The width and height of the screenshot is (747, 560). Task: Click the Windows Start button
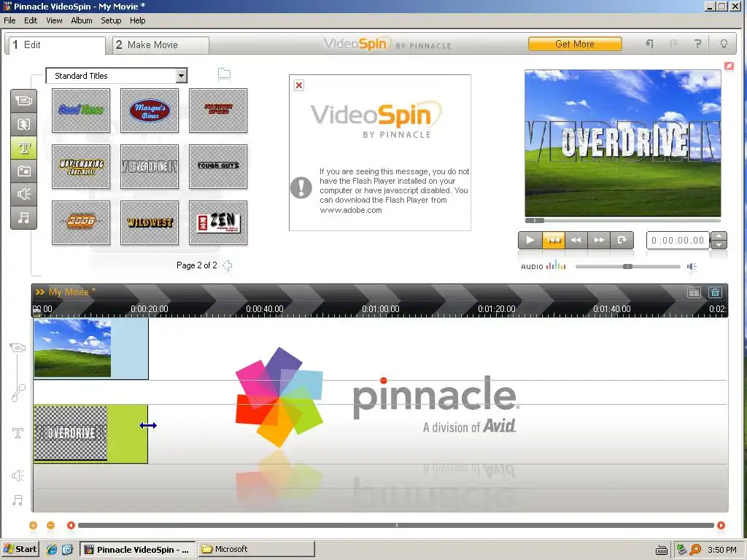point(20,549)
